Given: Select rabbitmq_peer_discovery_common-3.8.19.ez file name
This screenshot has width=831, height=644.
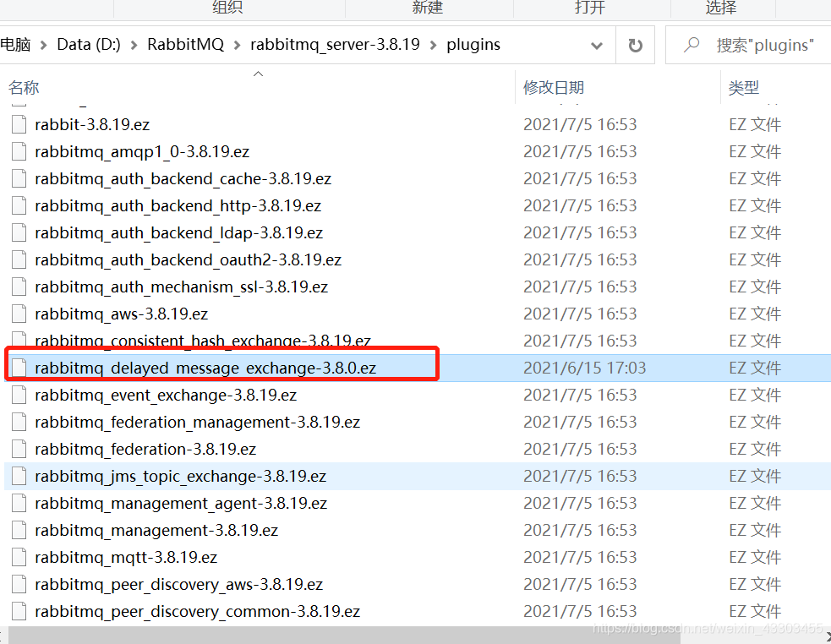Looking at the screenshot, I should pyautogui.click(x=198, y=611).
